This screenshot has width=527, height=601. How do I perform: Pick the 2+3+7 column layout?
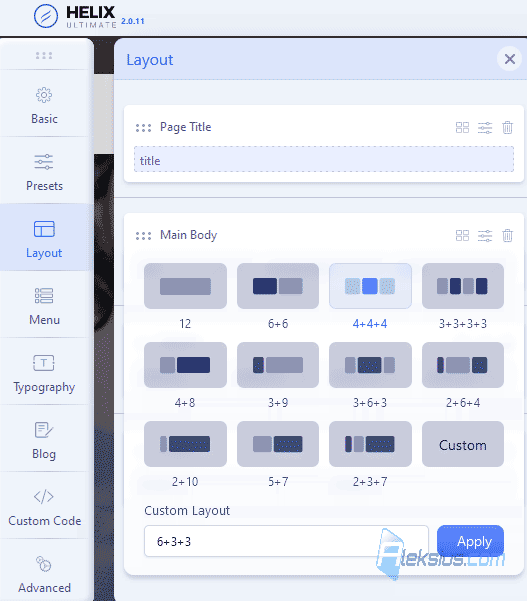click(x=370, y=444)
